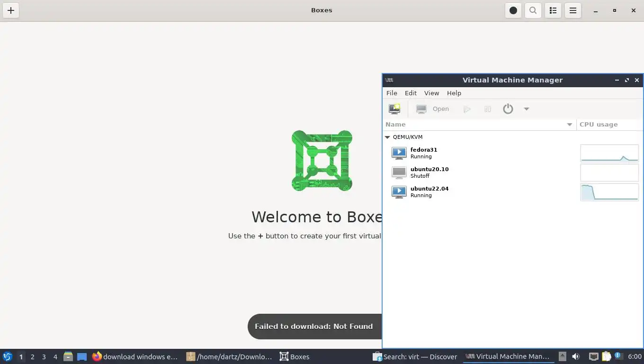Screen dimensions: 644x364
Task: Click the Pause virtual machine icon
Action: 488,109
